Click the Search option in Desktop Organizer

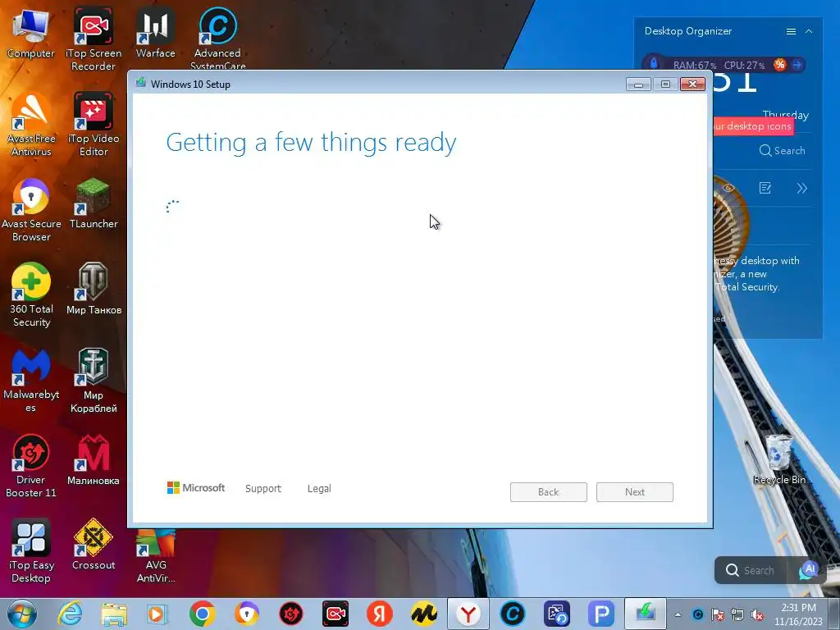point(782,151)
